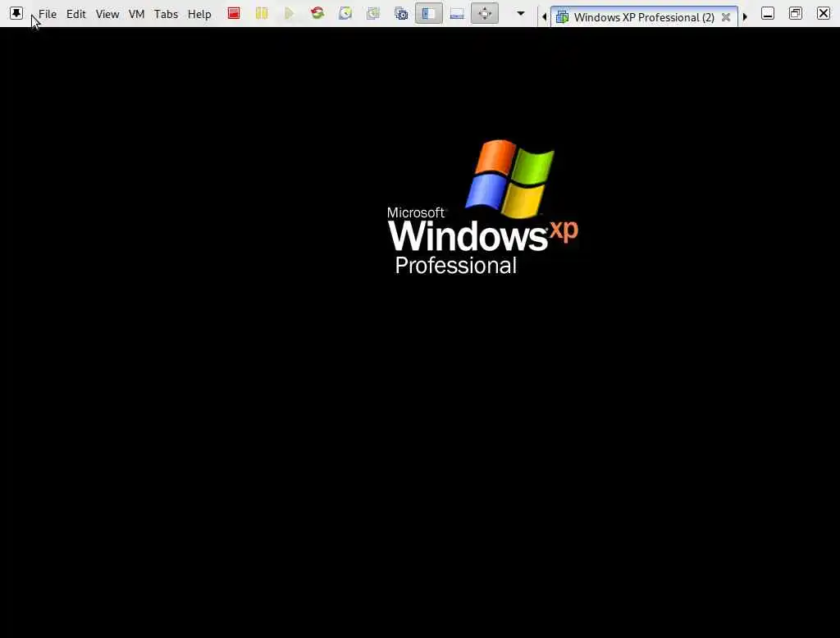The width and height of the screenshot is (840, 638).
Task: Open the snapshot manager
Action: click(400, 13)
